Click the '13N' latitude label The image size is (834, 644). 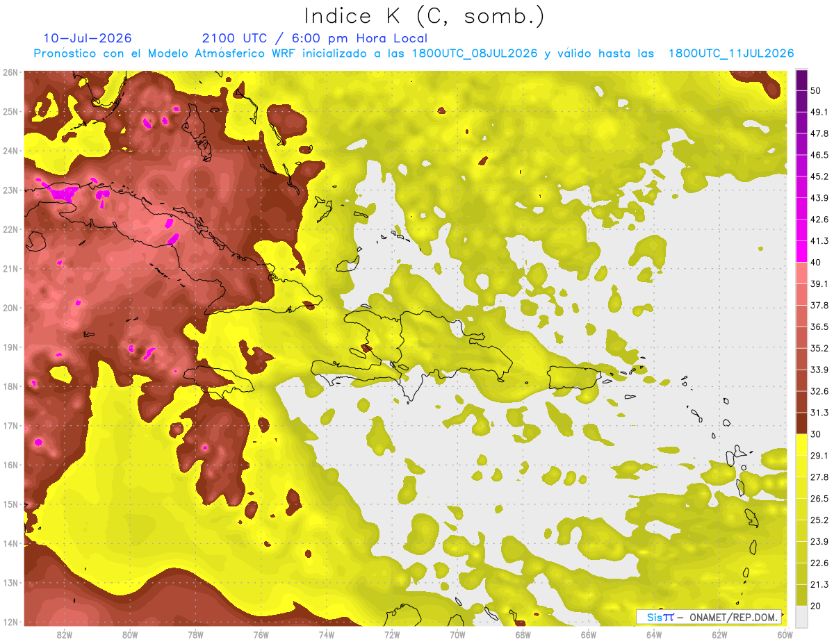coord(10,583)
